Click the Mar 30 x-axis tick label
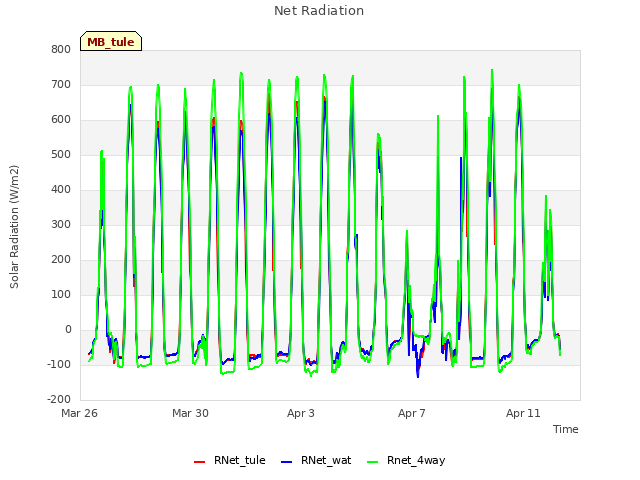Viewport: 640px width, 480px height. pyautogui.click(x=190, y=413)
